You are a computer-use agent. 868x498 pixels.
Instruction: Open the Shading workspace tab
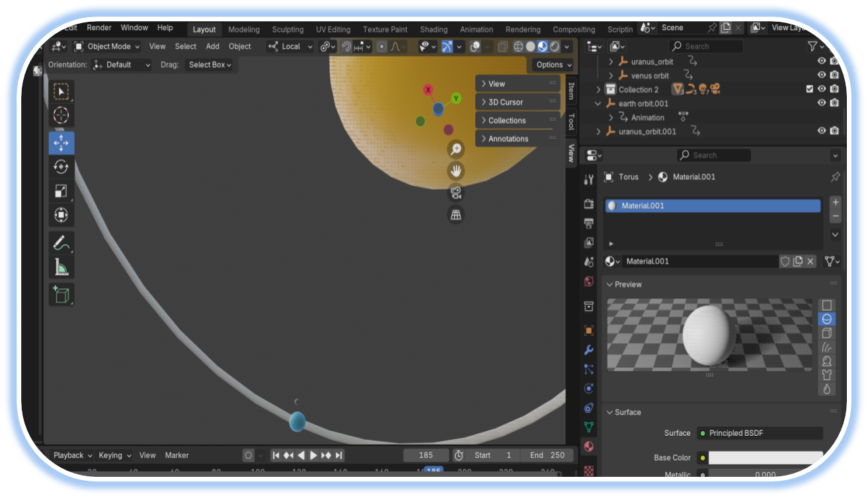(x=434, y=30)
